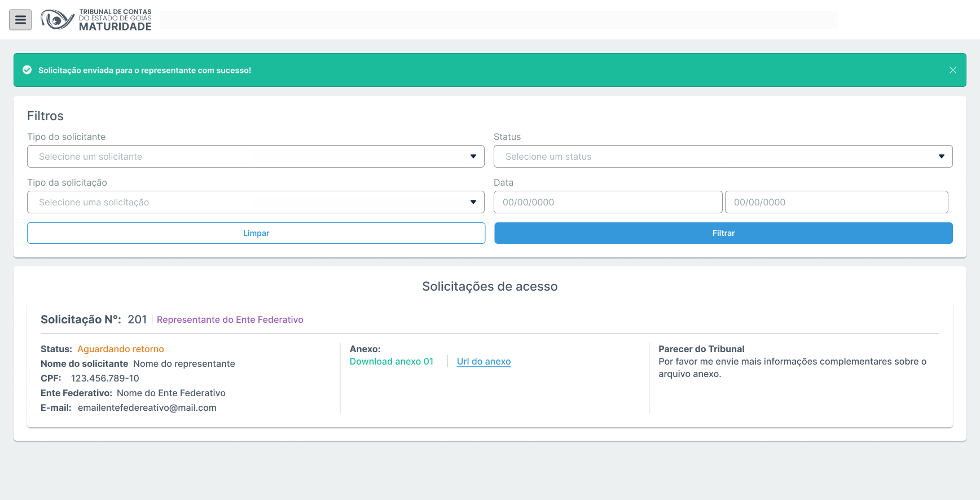The image size is (980, 500).
Task: Focus the start date field
Action: (608, 202)
